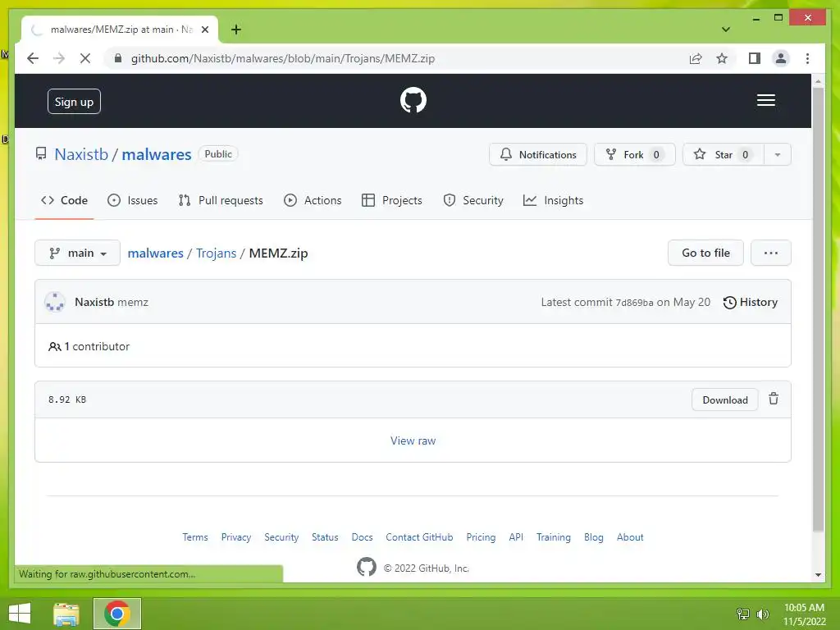Click the browser forward arrow
This screenshot has height=630, width=840.
click(59, 58)
